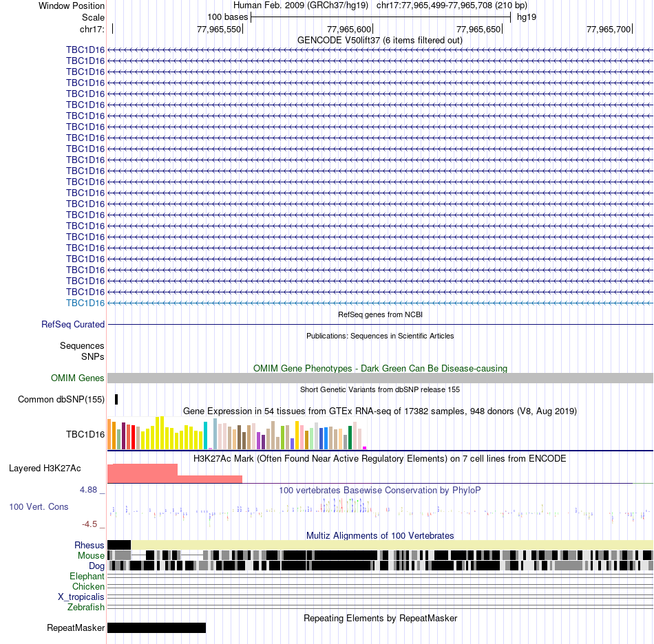Select the Scale track label
This screenshot has width=654, height=644.
pyautogui.click(x=93, y=17)
